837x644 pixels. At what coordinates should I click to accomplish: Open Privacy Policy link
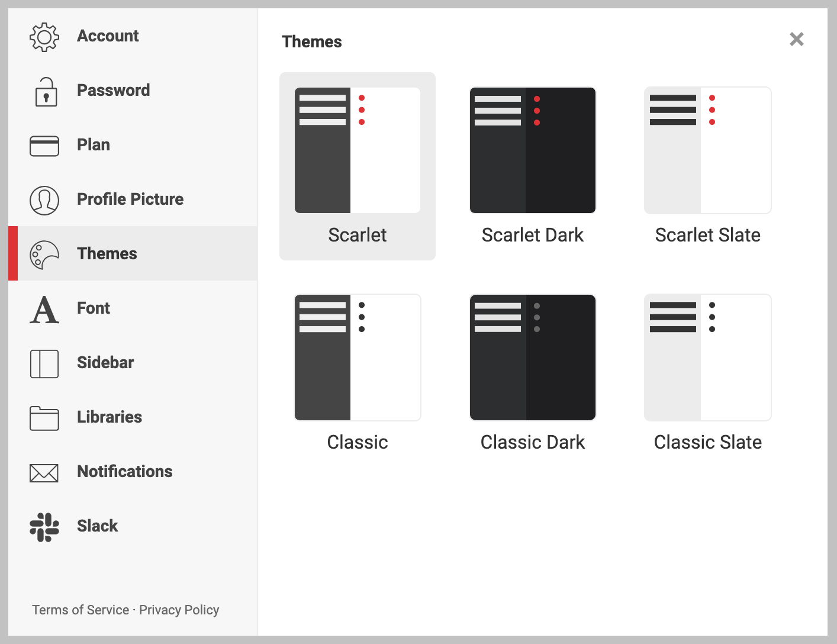point(179,610)
